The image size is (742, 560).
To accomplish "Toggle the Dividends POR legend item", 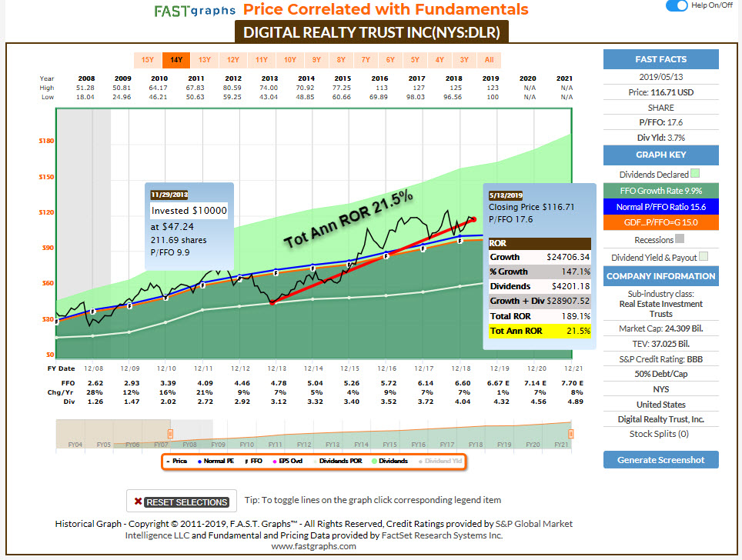I will pyautogui.click(x=340, y=461).
